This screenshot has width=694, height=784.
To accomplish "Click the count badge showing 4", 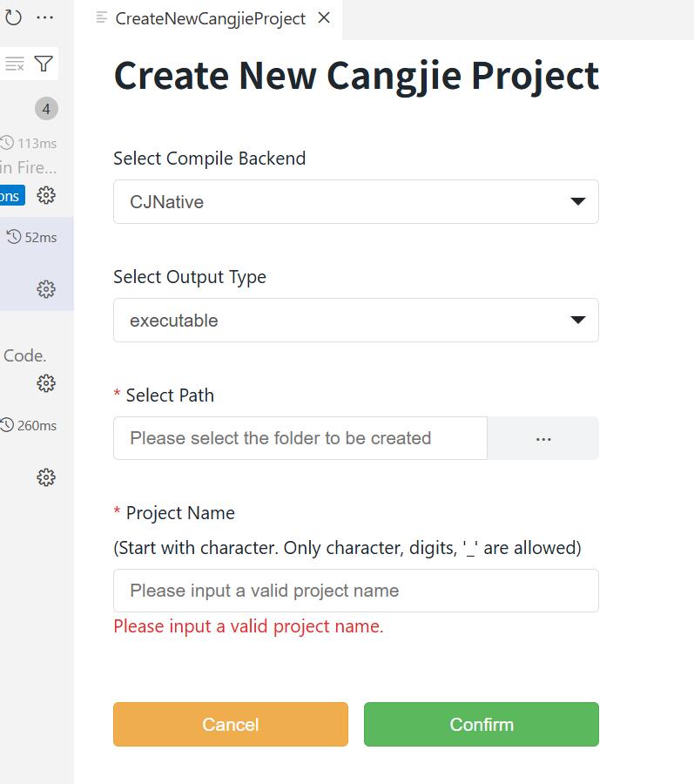I will click(x=46, y=109).
